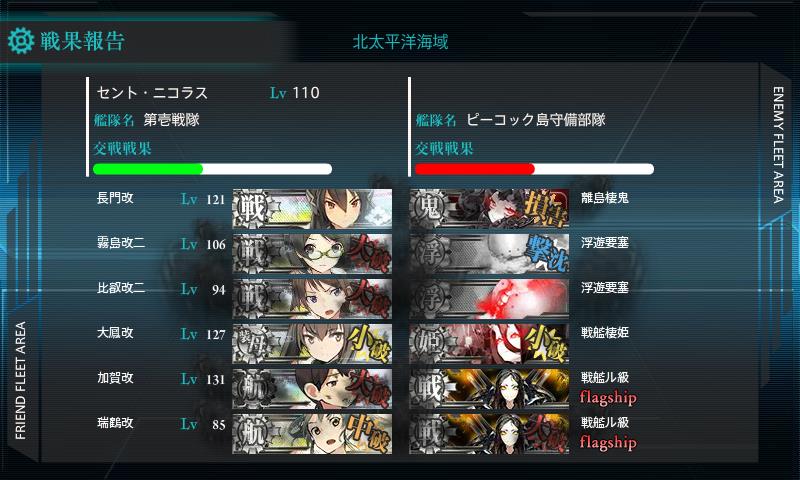The height and width of the screenshot is (480, 800).
Task: Open the 大鳳改 ship banner
Action: point(312,343)
